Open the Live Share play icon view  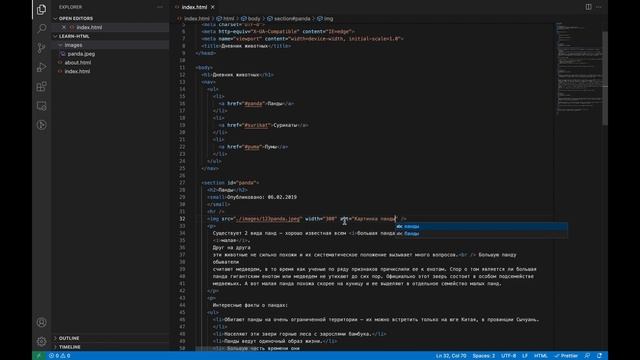(x=41, y=125)
